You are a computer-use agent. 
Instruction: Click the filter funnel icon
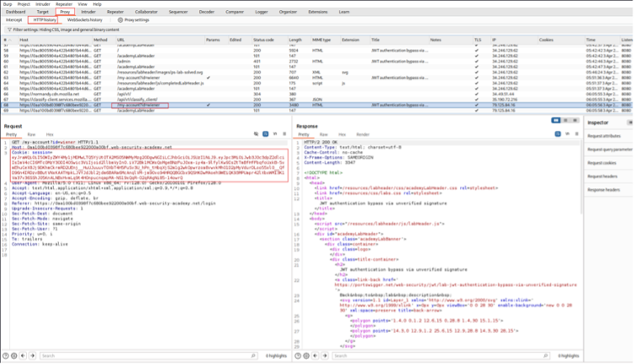(9, 30)
